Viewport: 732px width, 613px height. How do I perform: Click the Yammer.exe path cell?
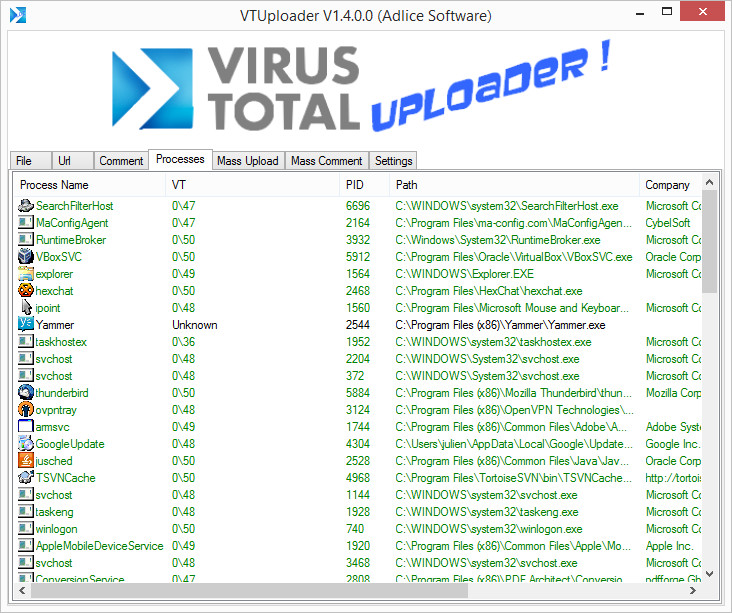coord(500,325)
